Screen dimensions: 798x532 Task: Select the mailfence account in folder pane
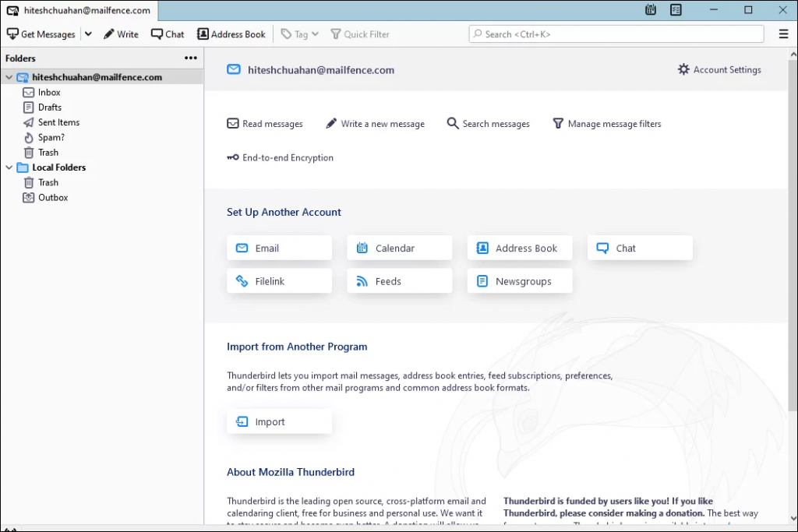(x=102, y=77)
